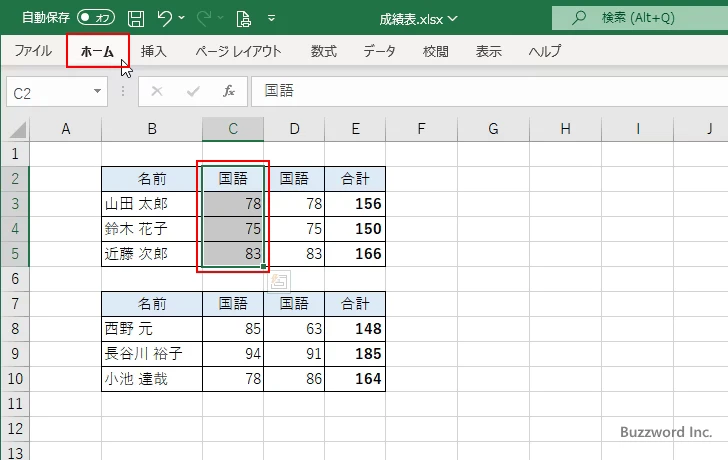Click the Undo arrow icon
This screenshot has height=460, width=728.
(164, 18)
